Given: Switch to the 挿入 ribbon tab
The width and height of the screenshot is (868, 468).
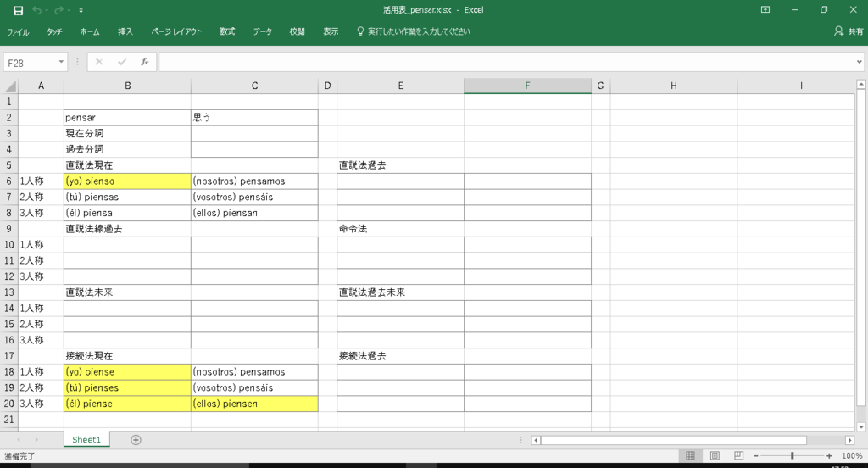Looking at the screenshot, I should coord(125,31).
